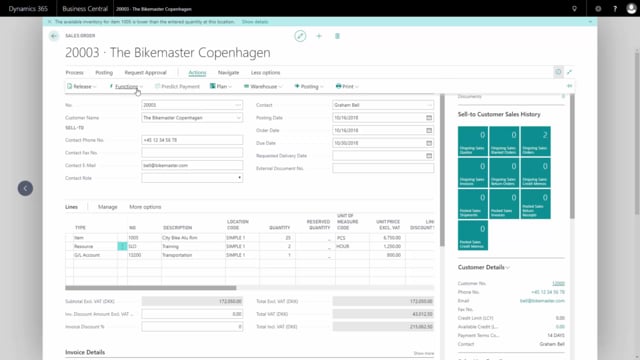Expand the Print dropdown
This screenshot has height=360, width=640.
coord(347,87)
